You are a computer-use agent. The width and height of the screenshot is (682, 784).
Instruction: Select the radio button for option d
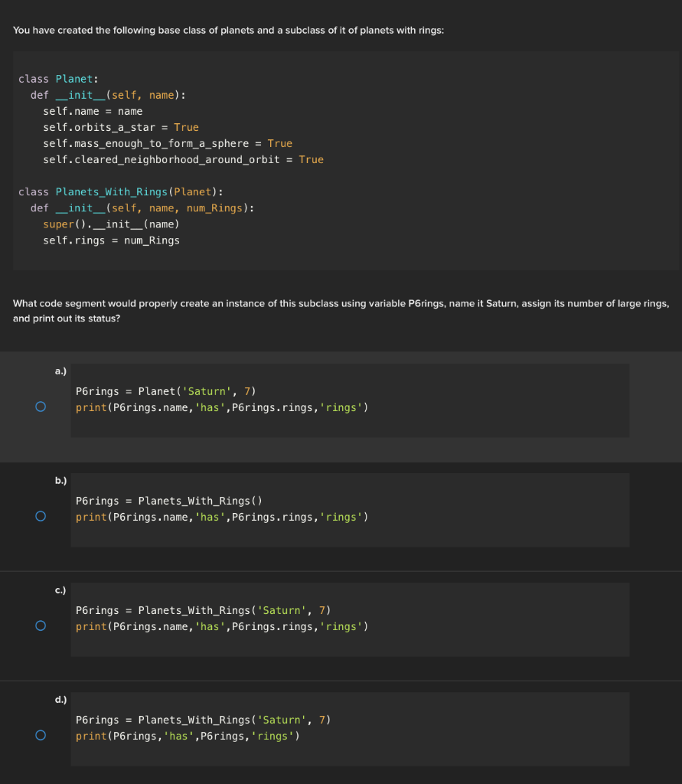40,735
